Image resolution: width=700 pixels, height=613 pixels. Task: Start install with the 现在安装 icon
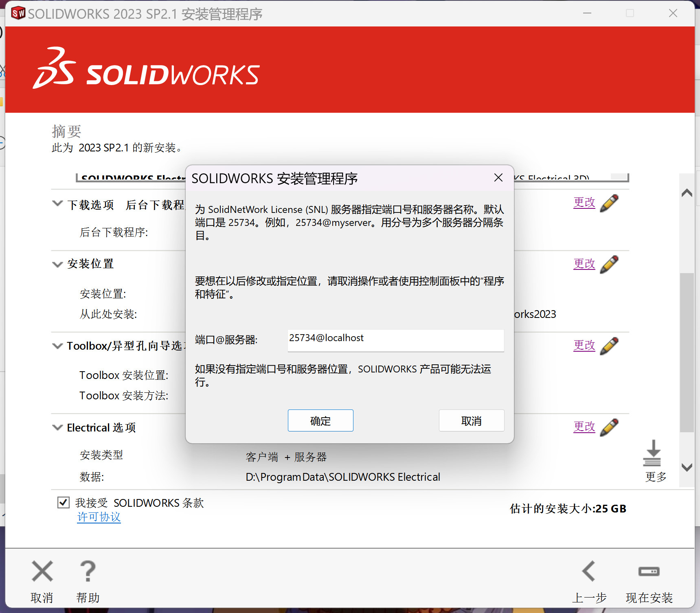(x=649, y=571)
